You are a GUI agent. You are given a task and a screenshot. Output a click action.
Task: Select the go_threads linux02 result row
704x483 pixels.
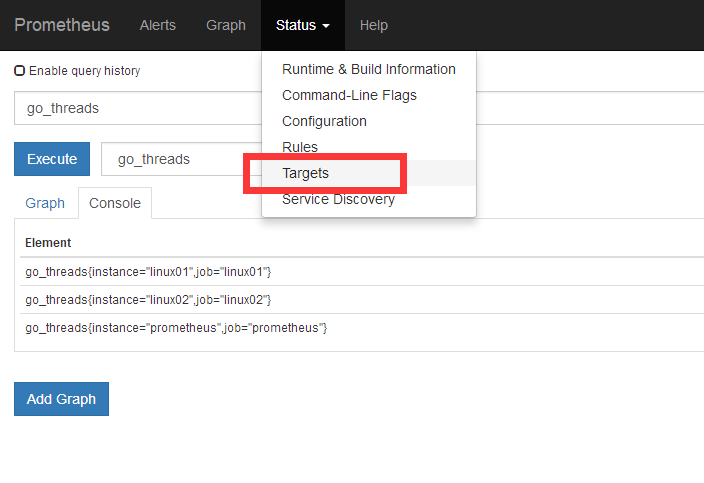click(x=362, y=300)
